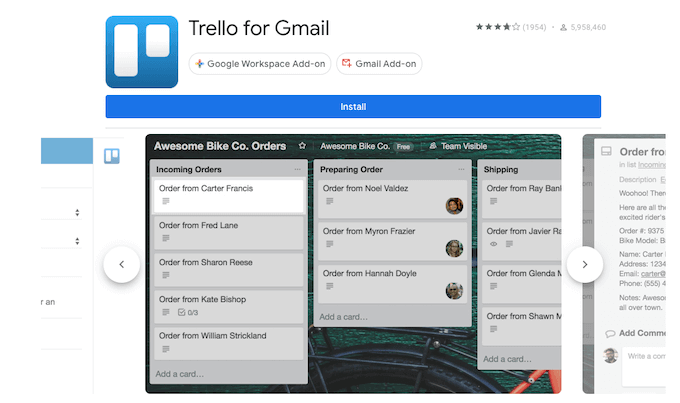Click the 0/3 checklist badge on Kate Bishop card
This screenshot has width=680, height=403.
coord(188,312)
